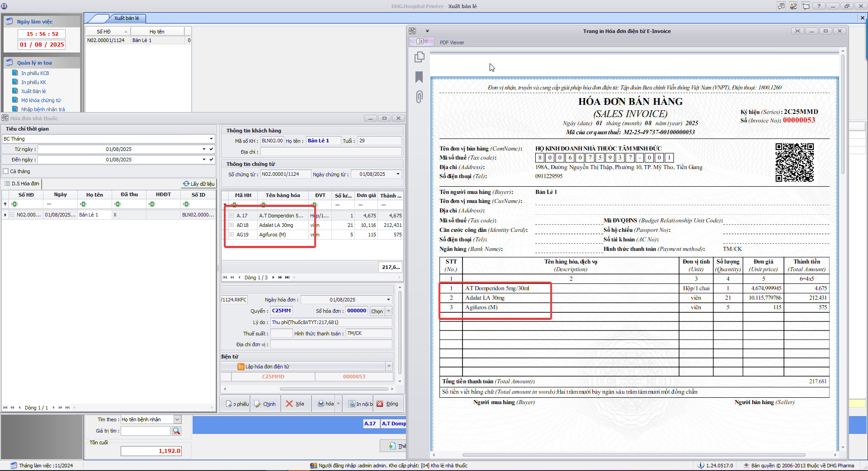The height and width of the screenshot is (471, 868).
Task: Open the Ngày chứng từ date dropdown
Action: pyautogui.click(x=398, y=174)
